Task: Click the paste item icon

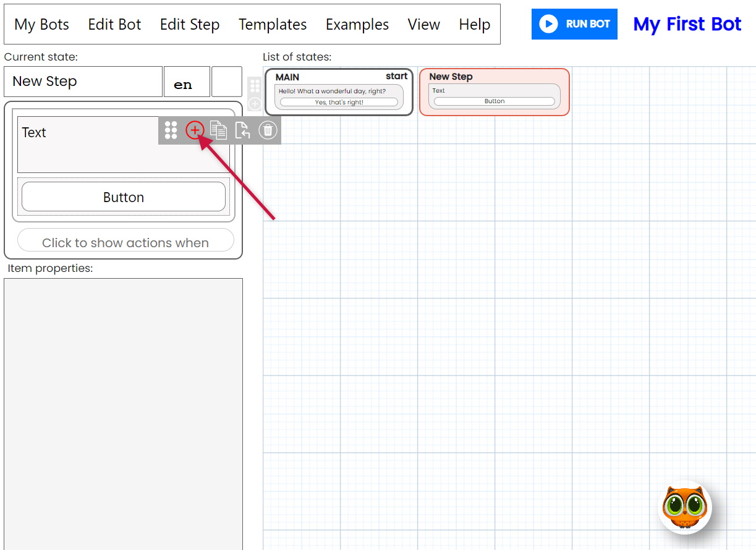Action: click(x=242, y=130)
